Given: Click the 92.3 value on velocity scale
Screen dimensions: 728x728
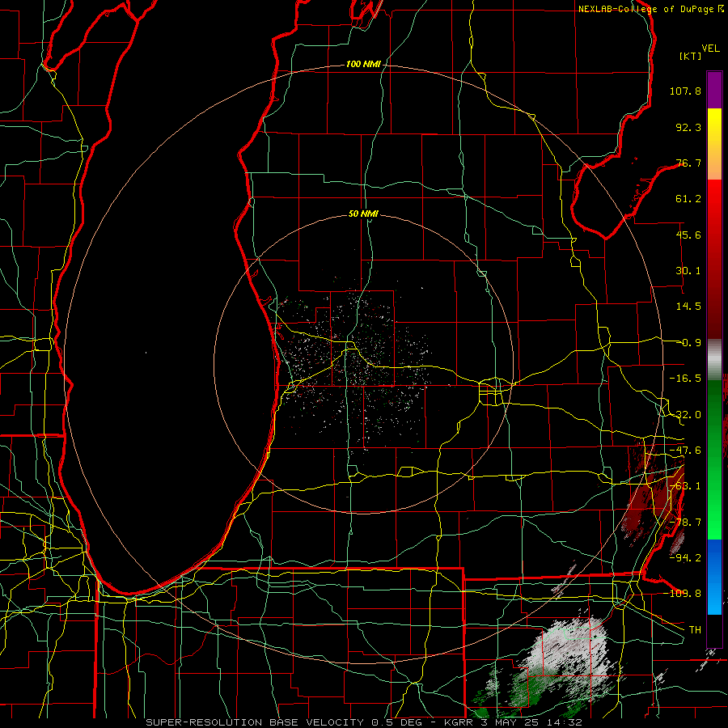Looking at the screenshot, I should click(688, 127).
